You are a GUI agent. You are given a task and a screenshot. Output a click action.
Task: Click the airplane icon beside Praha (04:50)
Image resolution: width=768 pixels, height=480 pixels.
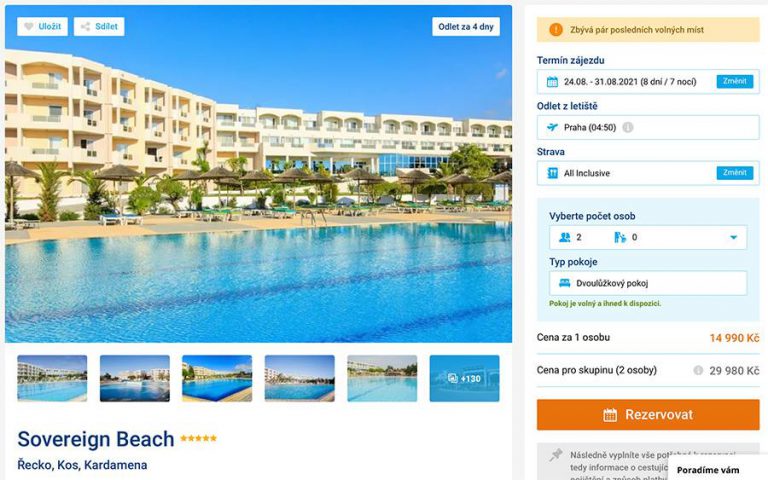[x=552, y=127]
